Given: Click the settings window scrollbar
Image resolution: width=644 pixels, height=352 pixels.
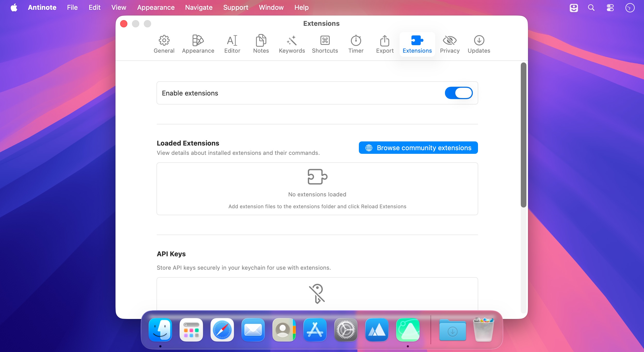Looking at the screenshot, I should (x=523, y=135).
